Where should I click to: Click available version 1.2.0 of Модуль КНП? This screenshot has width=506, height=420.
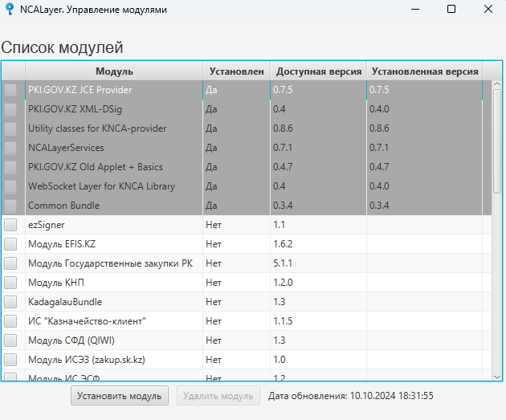click(x=283, y=283)
